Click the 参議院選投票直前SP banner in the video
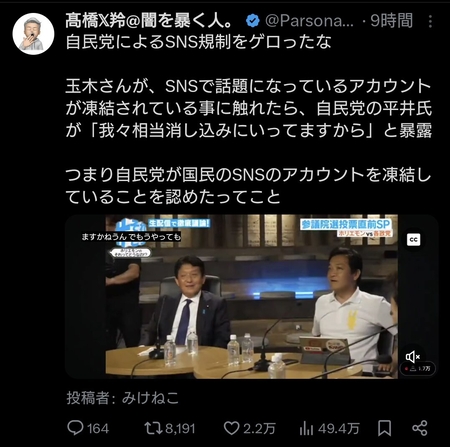Viewport: 450px width, 447px height. [x=345, y=224]
